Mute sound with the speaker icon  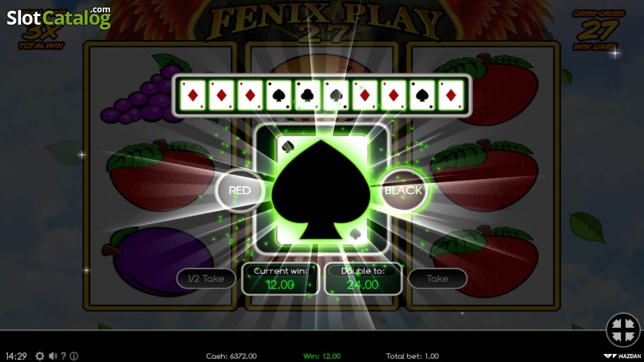pyautogui.click(x=53, y=356)
